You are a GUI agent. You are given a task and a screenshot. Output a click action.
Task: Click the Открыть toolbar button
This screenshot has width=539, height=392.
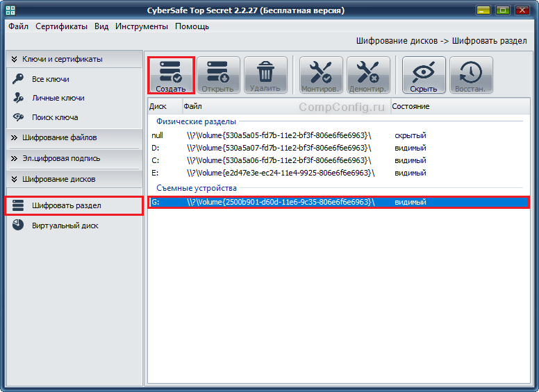click(x=218, y=75)
